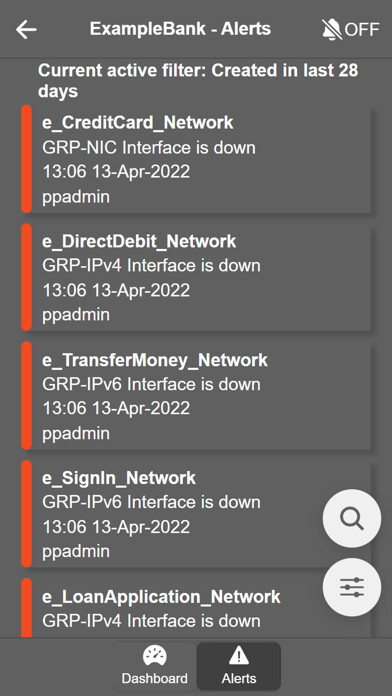Open the magnifier search button
392x696 pixels.
352,518
